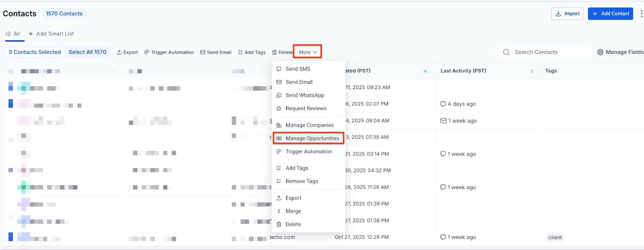Image resolution: width=644 pixels, height=250 pixels.
Task: Toggle the checkbox of the second contact row
Action: coord(11,104)
